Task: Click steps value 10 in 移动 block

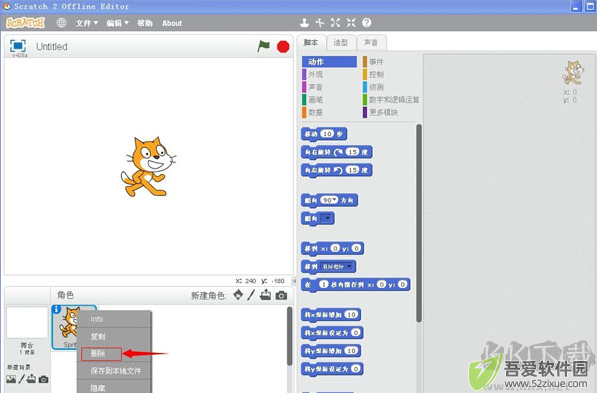Action: click(327, 134)
